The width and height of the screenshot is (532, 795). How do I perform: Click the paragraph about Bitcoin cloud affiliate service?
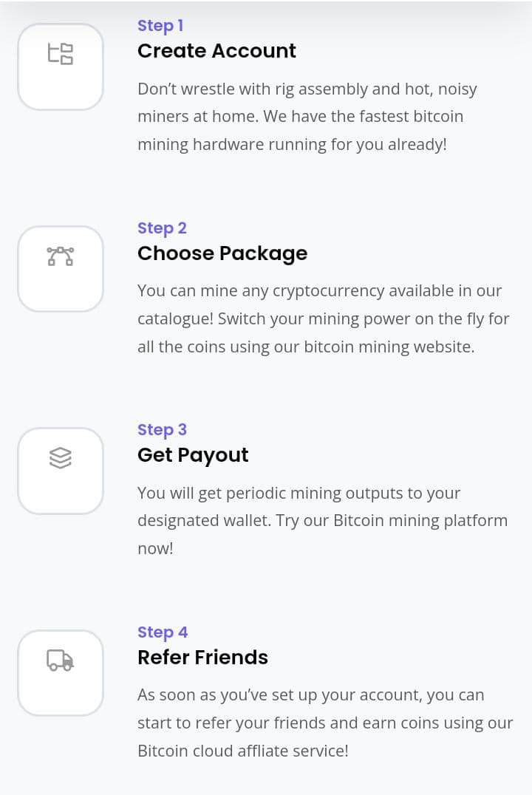click(x=325, y=723)
